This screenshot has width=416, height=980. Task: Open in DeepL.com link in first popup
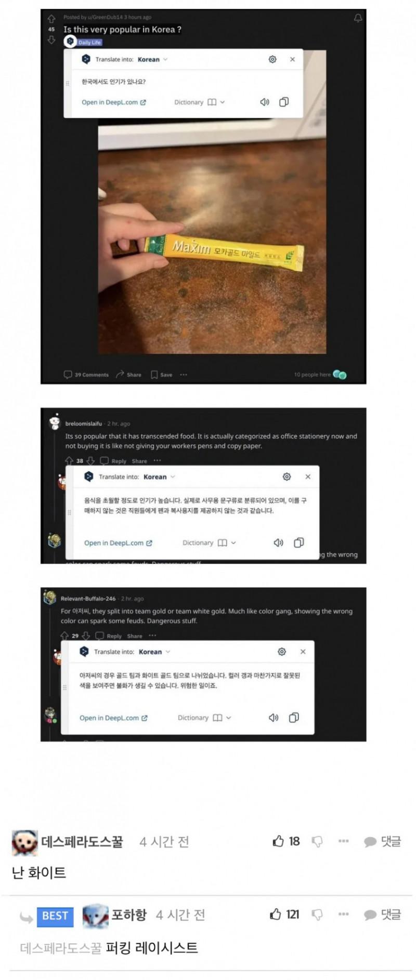pyautogui.click(x=114, y=102)
